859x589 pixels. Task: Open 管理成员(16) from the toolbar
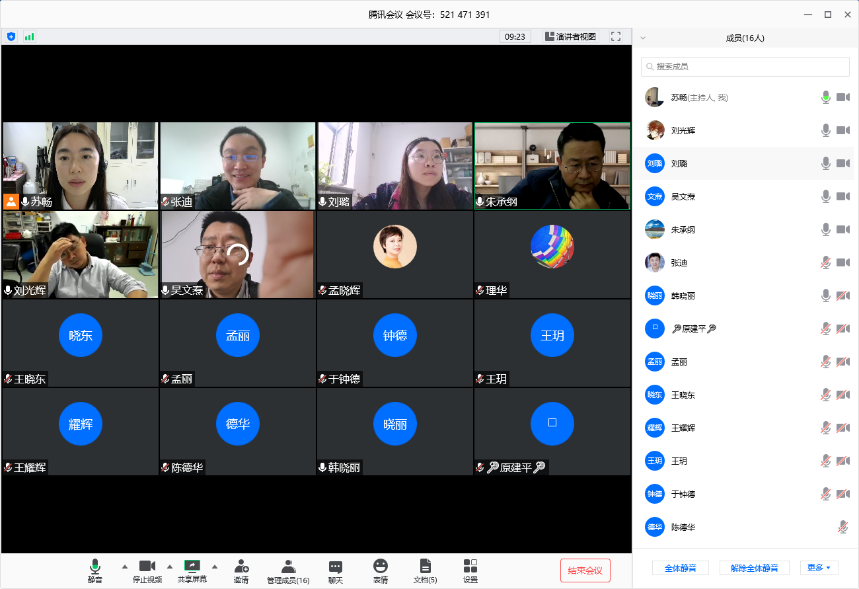click(288, 567)
